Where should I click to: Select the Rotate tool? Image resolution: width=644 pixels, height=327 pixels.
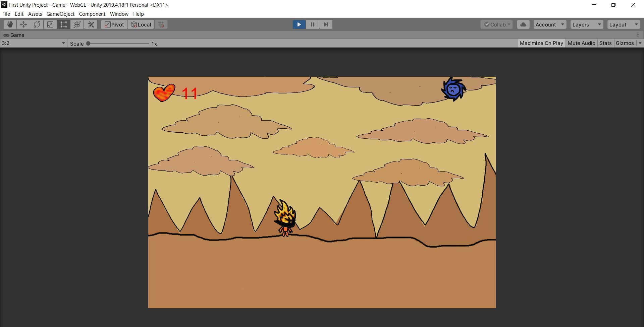(37, 24)
